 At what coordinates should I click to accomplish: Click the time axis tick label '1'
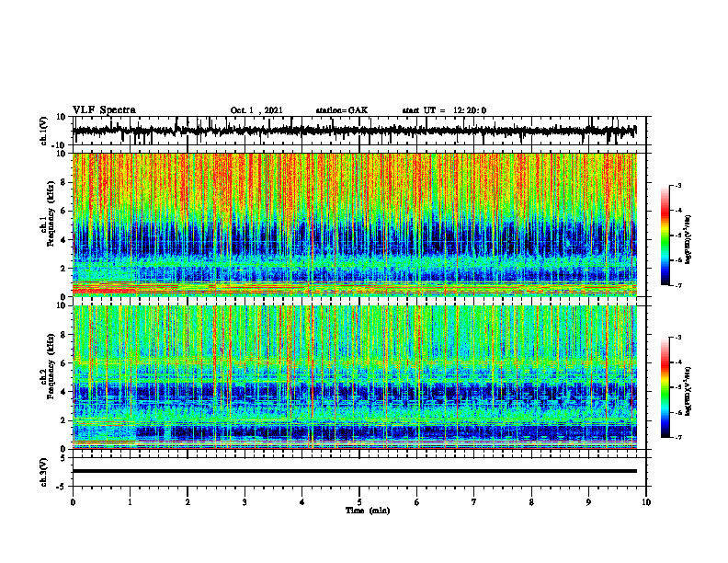coord(130,502)
